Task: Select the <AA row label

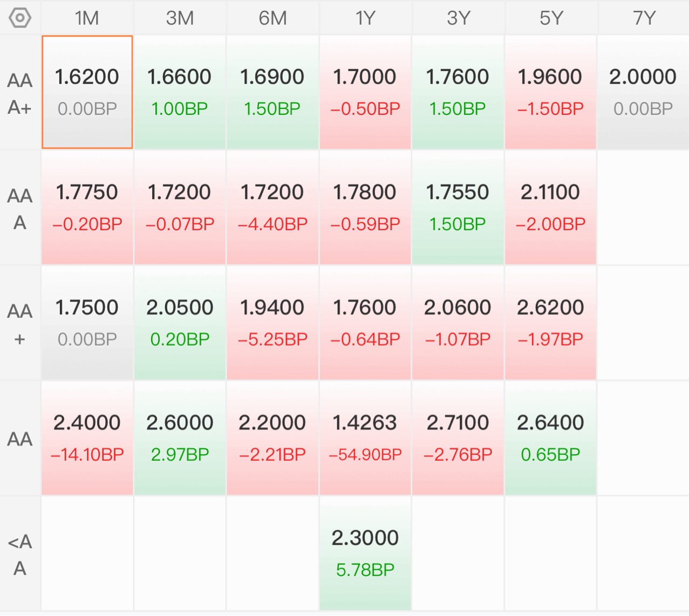Action: 20,554
